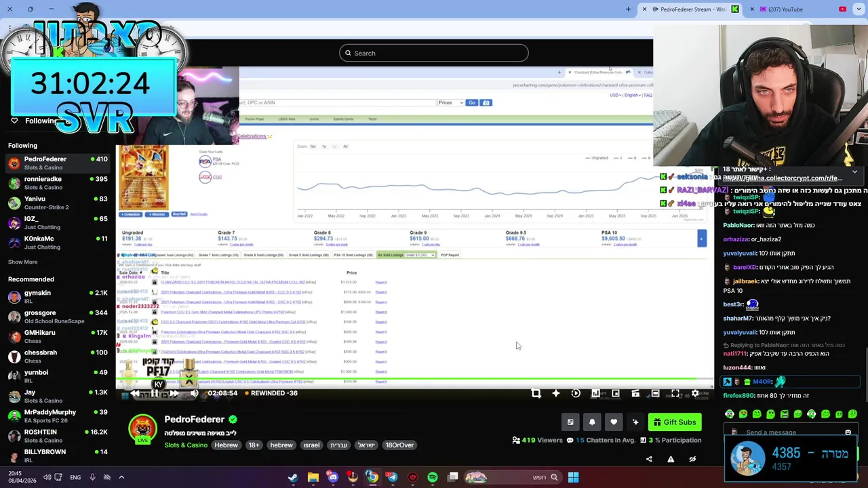Follow the channel with the heart button

point(614,422)
